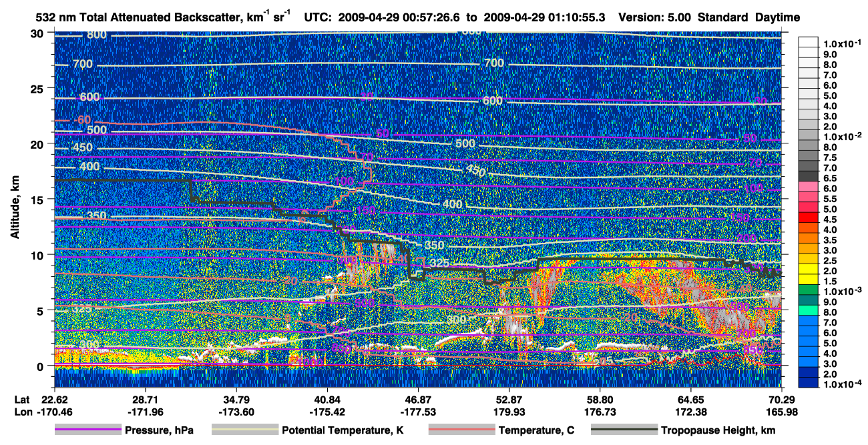
Task: Click the colorbar label '1.0x10-2'
Action: point(842,136)
